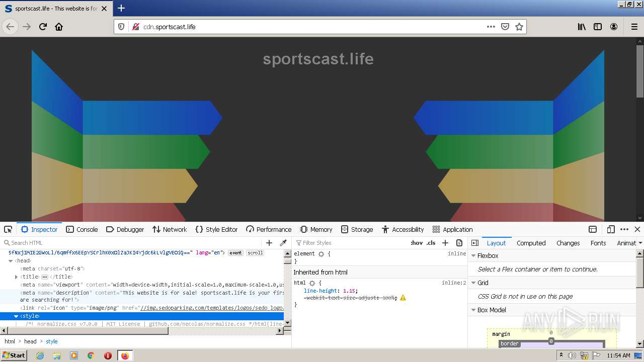The width and height of the screenshot is (644, 362).
Task: Switch to the Console panel
Action: (82, 229)
